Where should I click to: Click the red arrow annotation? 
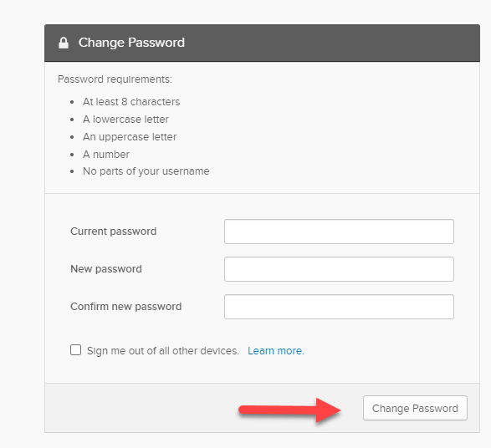tap(289, 410)
